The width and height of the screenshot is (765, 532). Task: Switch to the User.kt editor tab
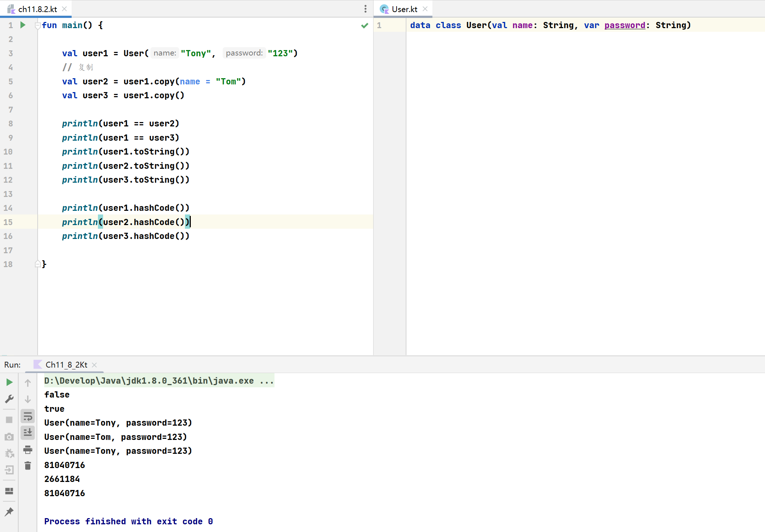click(x=404, y=9)
